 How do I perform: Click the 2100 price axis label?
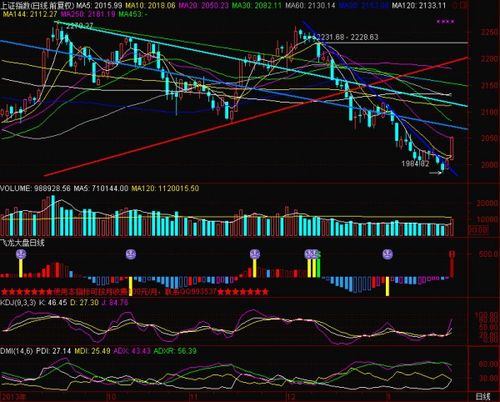click(489, 112)
